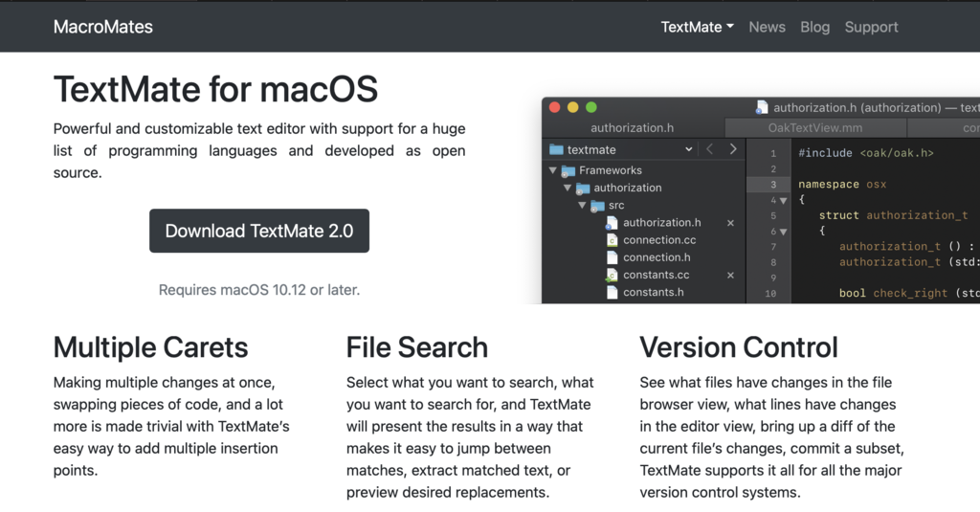980x512 pixels.
Task: Click 'Requires macOS 10.12 or later' text
Action: [x=259, y=290]
